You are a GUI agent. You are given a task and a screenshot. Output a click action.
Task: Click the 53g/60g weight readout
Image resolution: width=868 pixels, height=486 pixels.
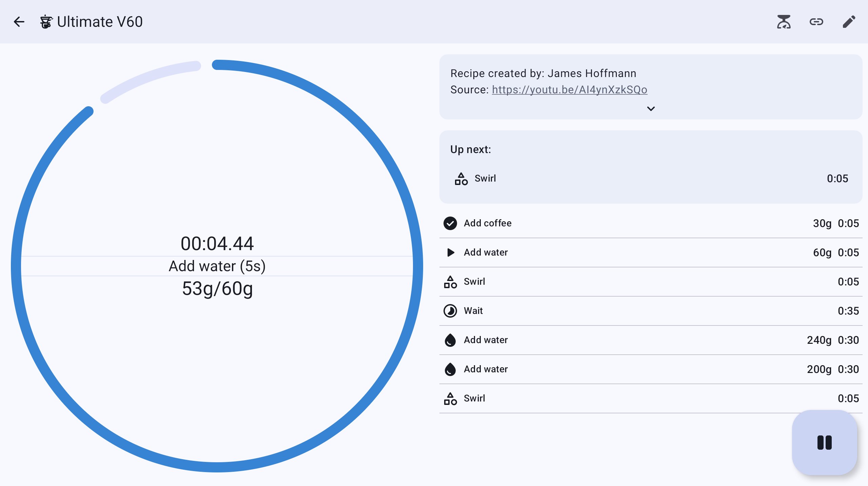point(217,288)
